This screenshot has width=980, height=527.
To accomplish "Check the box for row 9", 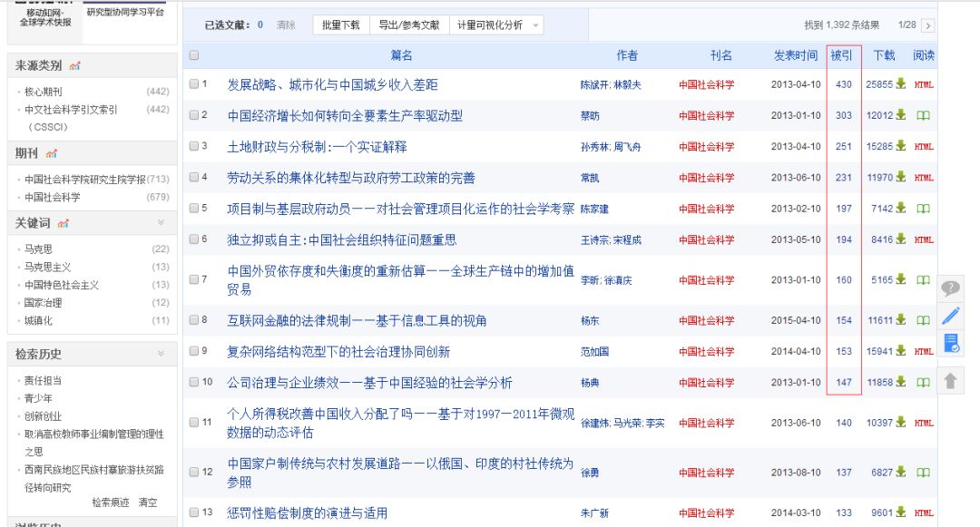I will (x=194, y=351).
